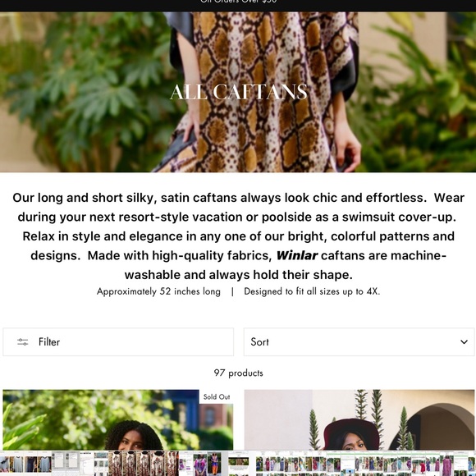Viewport: 476px width, 476px height.
Task: Open the Filter panel
Action: pos(118,342)
